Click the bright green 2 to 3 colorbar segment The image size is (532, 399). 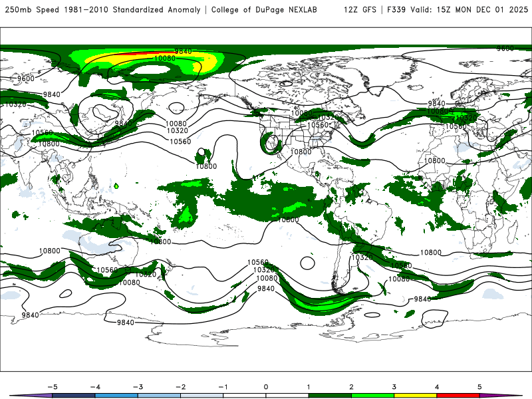[372, 396]
